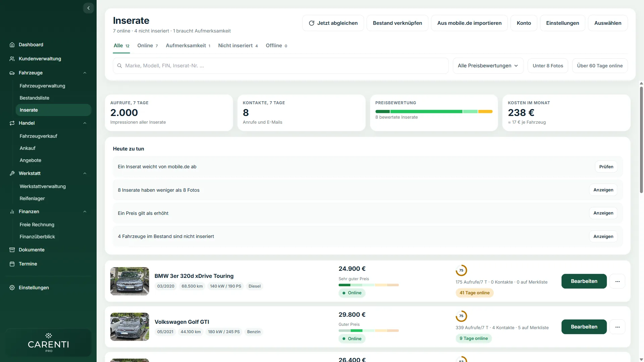Image resolution: width=644 pixels, height=362 pixels.
Task: Open the Alle Preisbewertungen dropdown
Action: (x=488, y=66)
